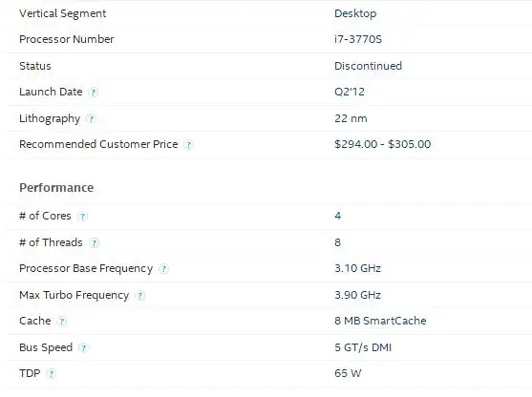Select the Launch Date label

coord(51,92)
